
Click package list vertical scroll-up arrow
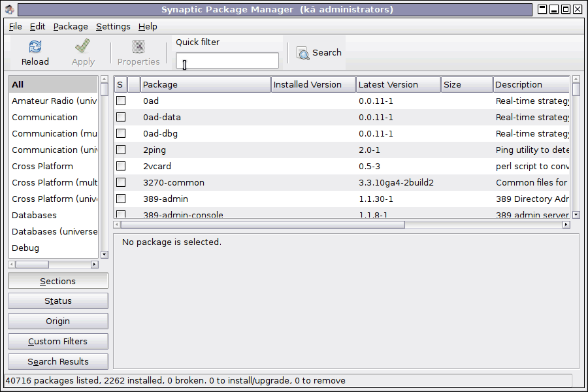pos(576,79)
